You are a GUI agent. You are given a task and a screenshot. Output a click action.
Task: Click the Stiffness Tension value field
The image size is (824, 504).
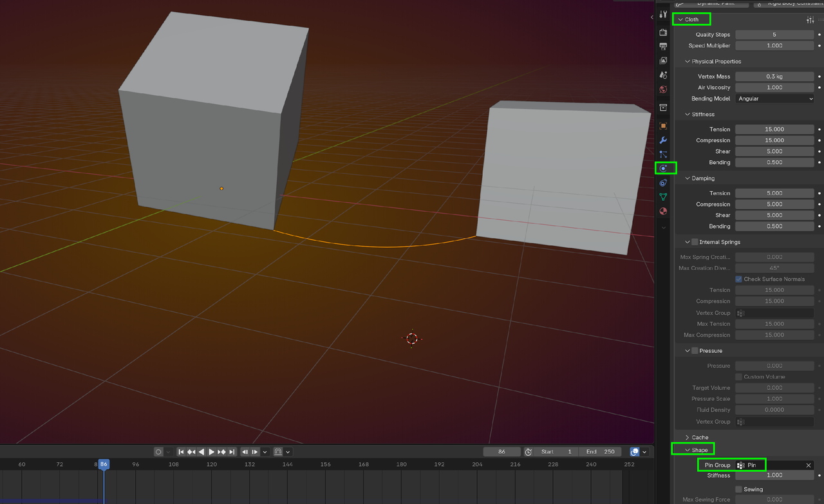(x=774, y=129)
